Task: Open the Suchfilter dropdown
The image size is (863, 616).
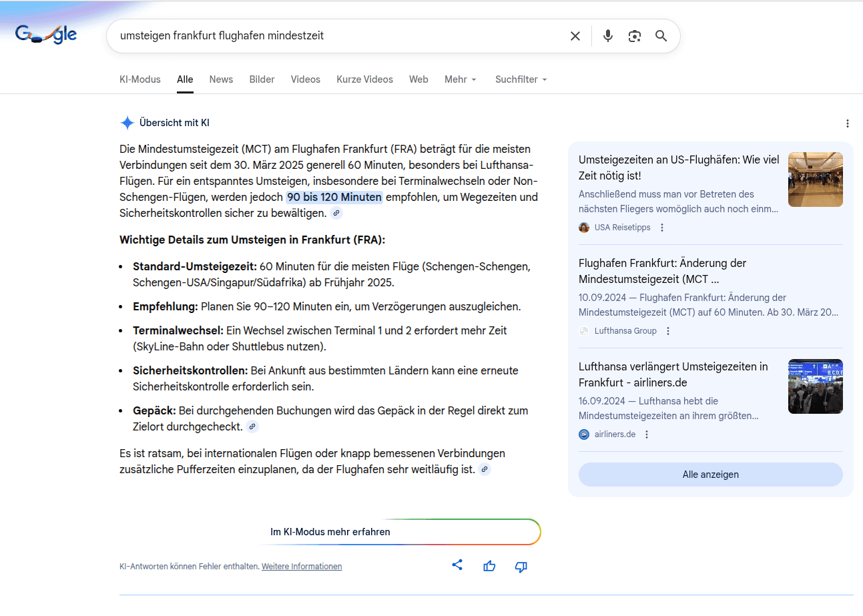Action: point(520,79)
